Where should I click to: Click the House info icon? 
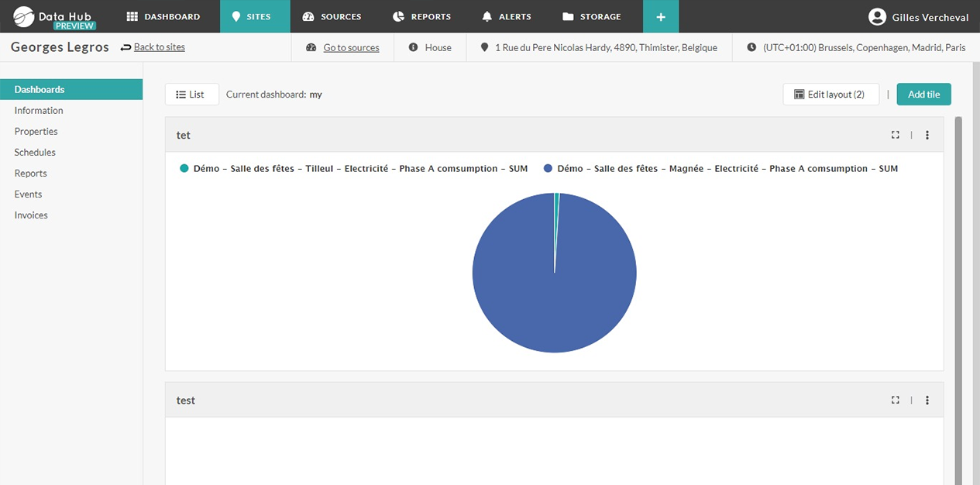414,47
